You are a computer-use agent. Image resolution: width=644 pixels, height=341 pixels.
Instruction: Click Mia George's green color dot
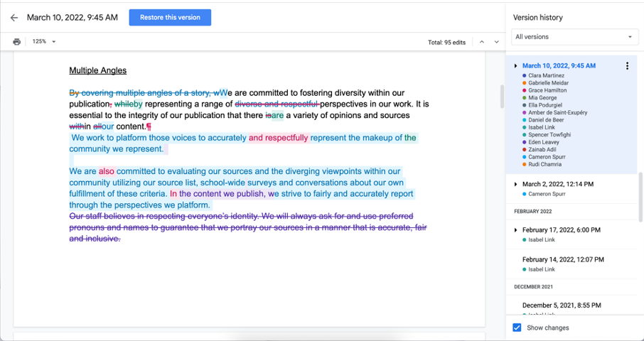click(x=525, y=97)
